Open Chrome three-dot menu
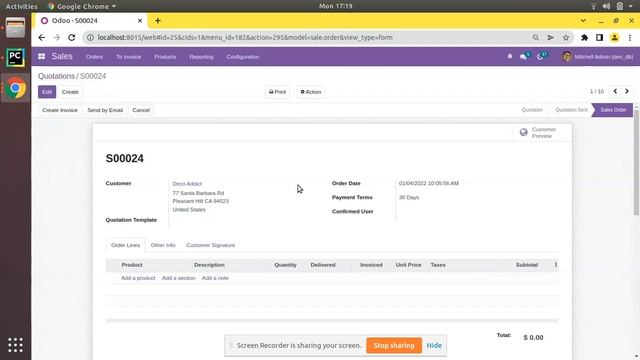This screenshot has height=360, width=640. coord(630,38)
